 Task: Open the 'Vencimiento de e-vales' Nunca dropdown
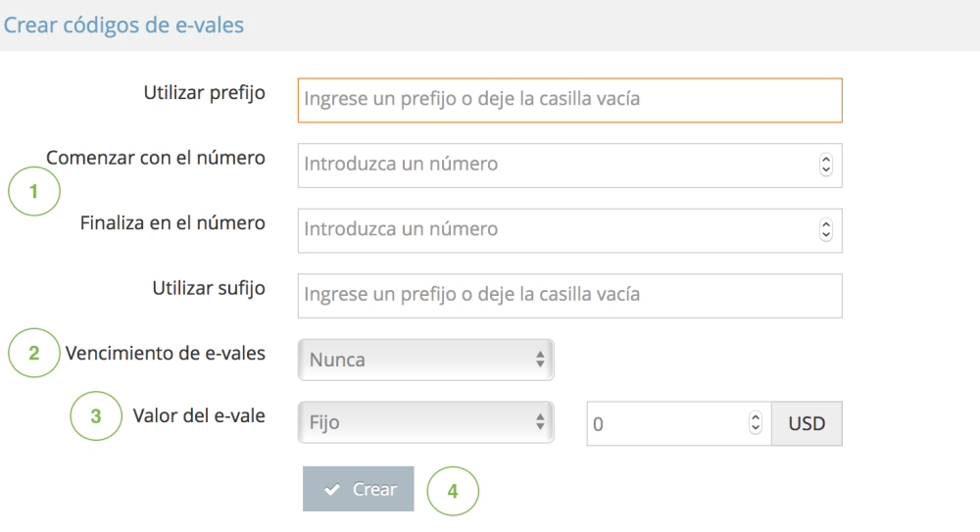(425, 360)
